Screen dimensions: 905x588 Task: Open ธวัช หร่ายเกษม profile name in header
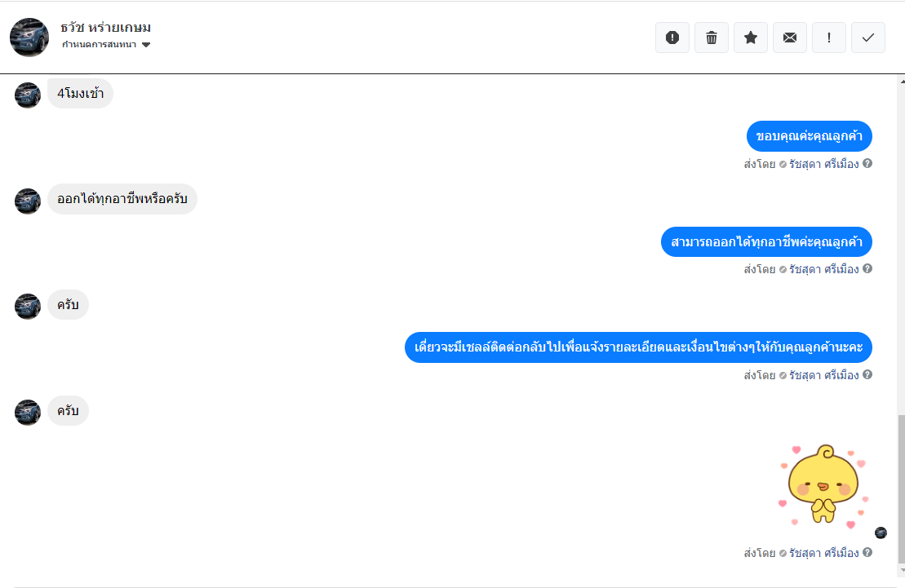[x=106, y=28]
